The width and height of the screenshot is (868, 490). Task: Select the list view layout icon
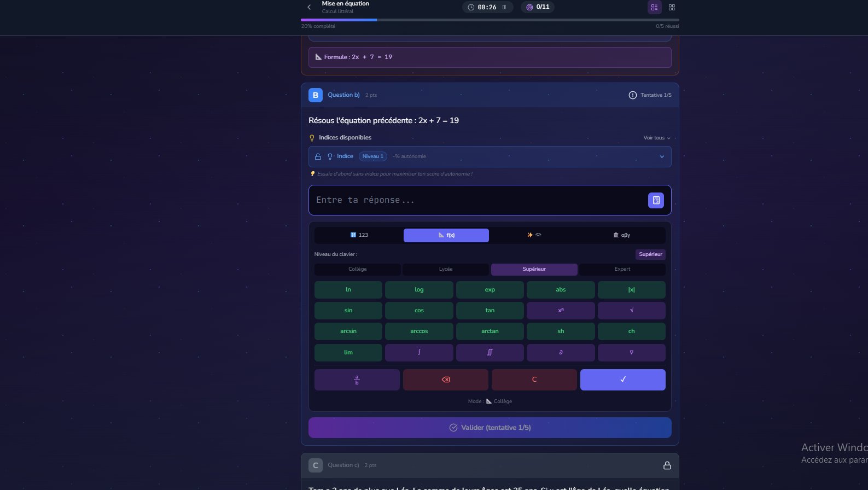point(654,7)
